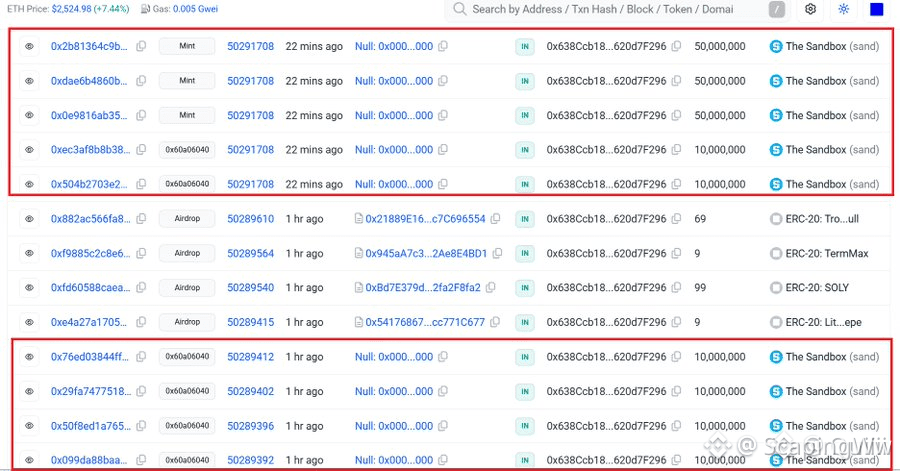Copy transaction hash 0x0e9816ab35
Viewport: 900px width, 471px height.
click(141, 115)
